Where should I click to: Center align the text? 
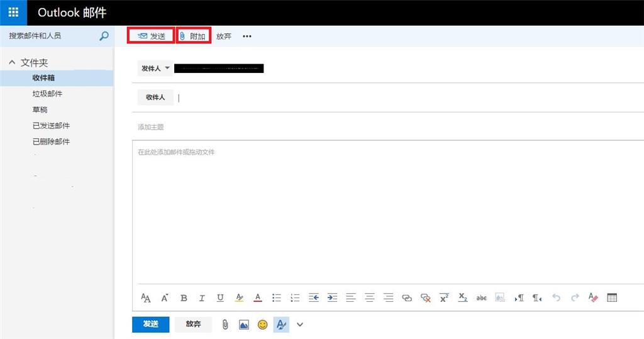point(370,298)
